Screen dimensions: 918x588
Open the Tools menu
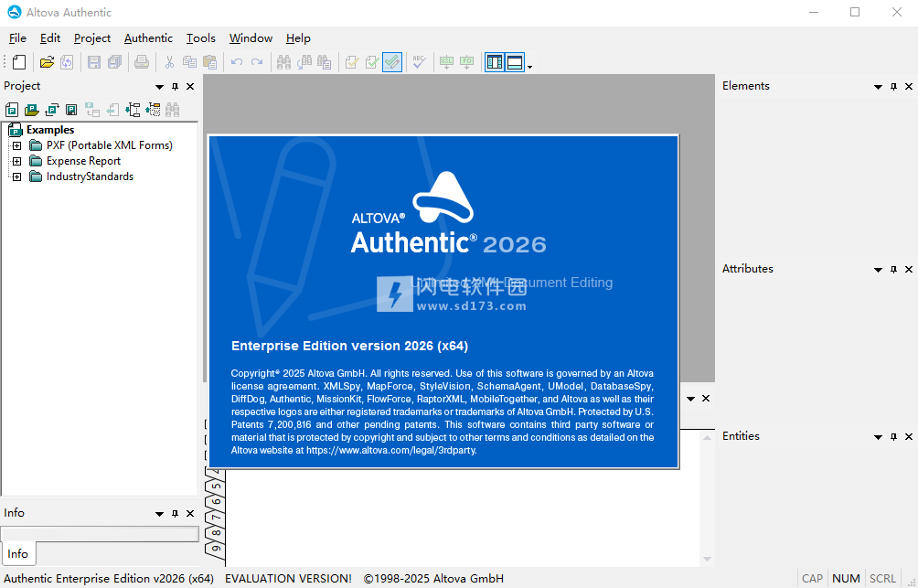(x=200, y=38)
